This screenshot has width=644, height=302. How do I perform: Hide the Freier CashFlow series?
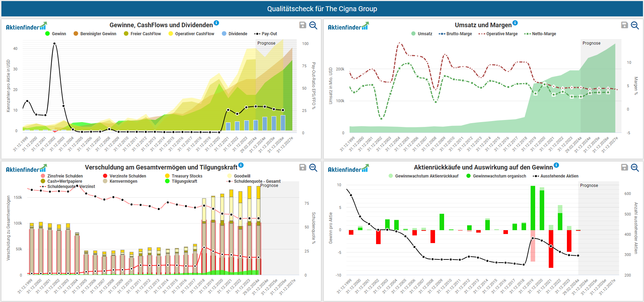(x=142, y=34)
